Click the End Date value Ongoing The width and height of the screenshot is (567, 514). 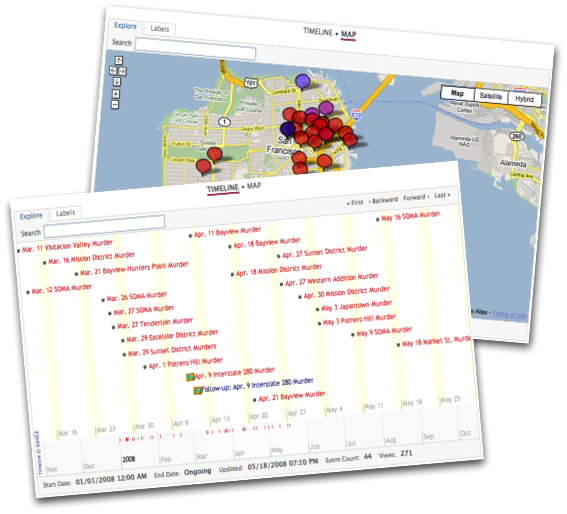197,472
